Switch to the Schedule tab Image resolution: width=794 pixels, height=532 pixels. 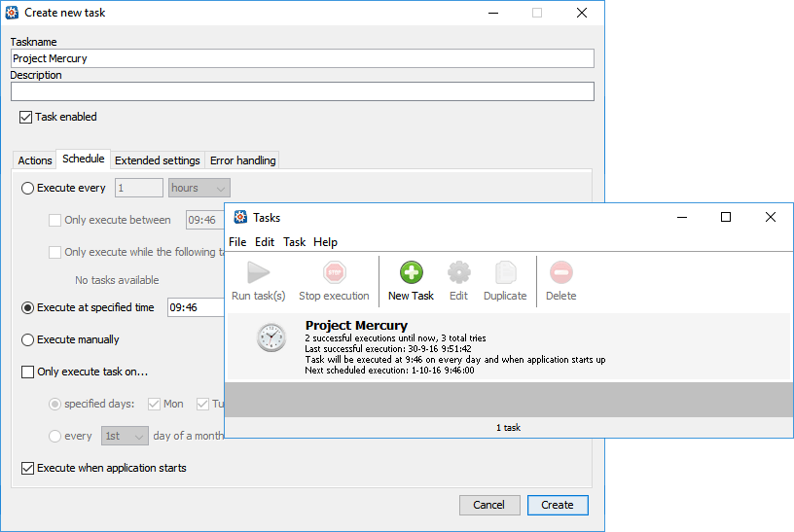click(x=83, y=159)
